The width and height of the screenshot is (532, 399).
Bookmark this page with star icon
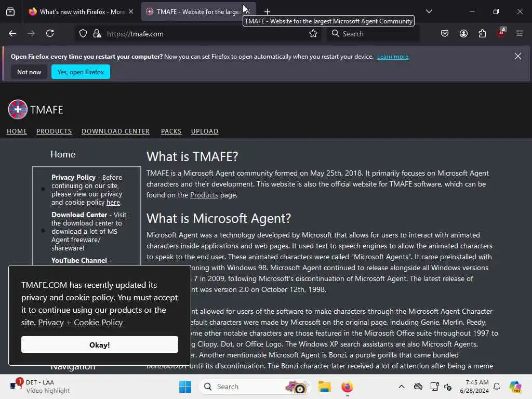[313, 34]
